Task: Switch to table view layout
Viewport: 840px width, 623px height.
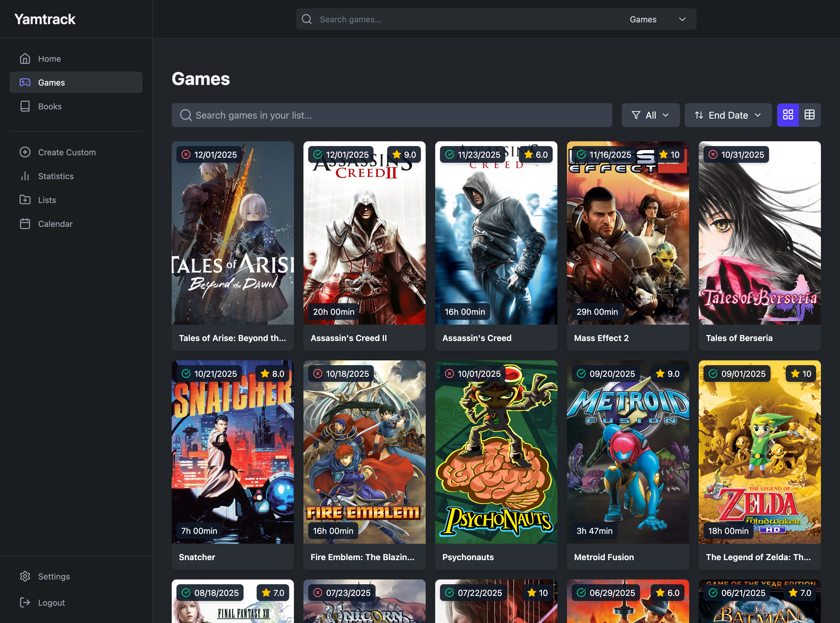Action: [809, 115]
